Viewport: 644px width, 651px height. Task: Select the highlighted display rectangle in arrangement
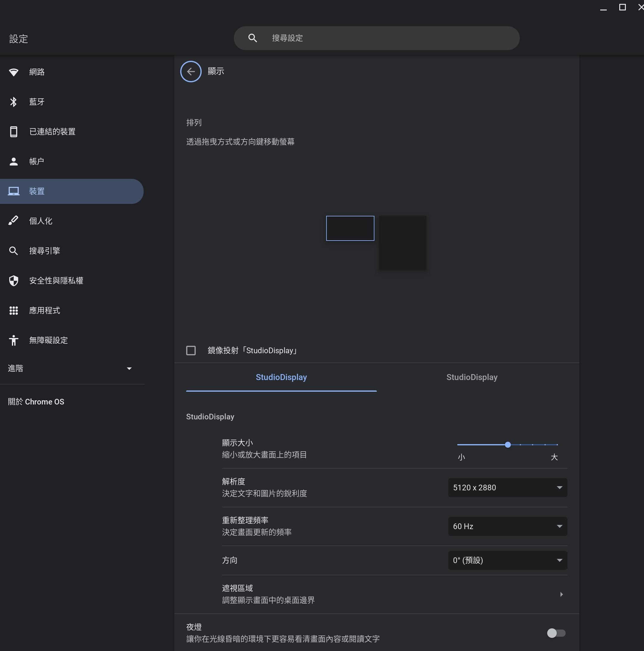pos(350,228)
